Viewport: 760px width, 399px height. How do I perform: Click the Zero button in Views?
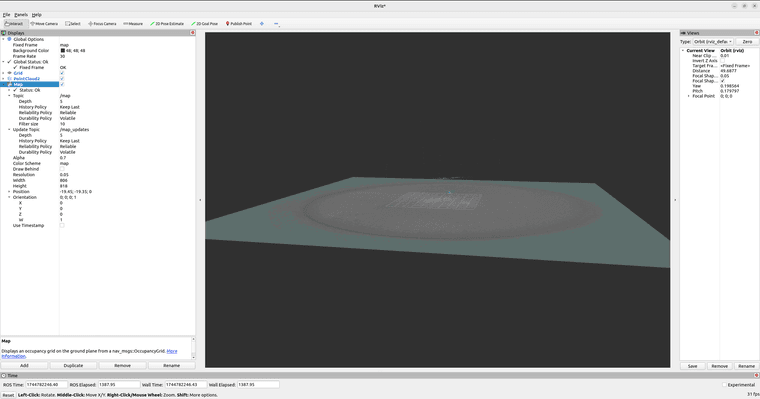tap(747, 42)
